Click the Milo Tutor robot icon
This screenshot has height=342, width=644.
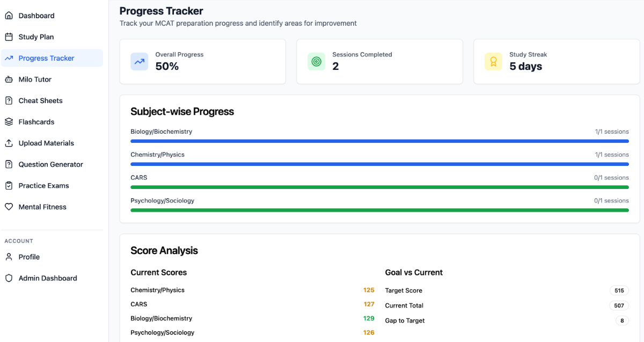pos(9,79)
